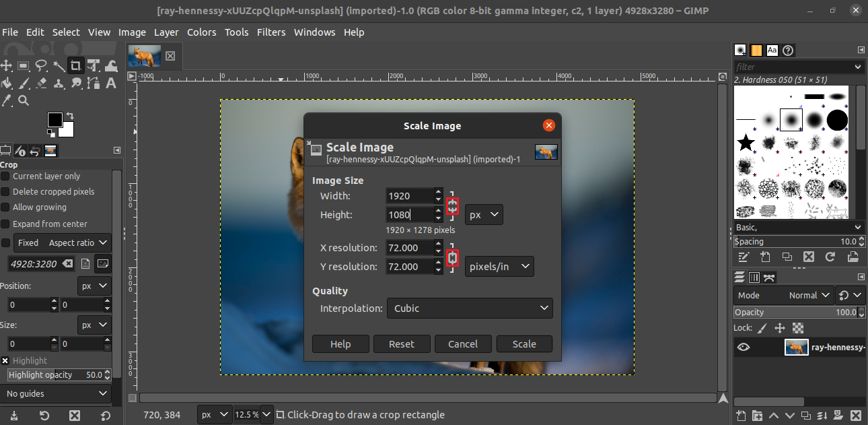This screenshot has width=868, height=425.
Task: Select the Clone stamp tool
Action: point(59,83)
